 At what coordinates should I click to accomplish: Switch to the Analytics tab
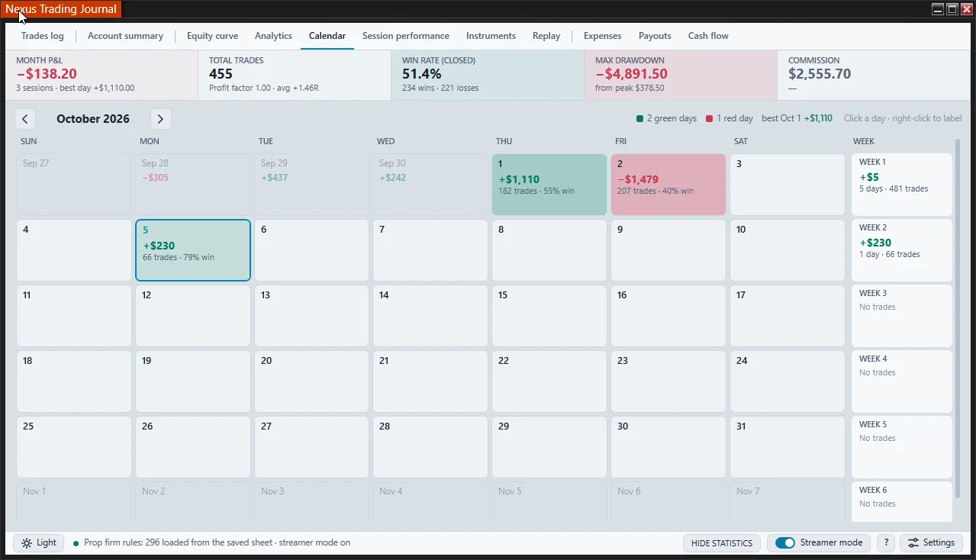273,36
